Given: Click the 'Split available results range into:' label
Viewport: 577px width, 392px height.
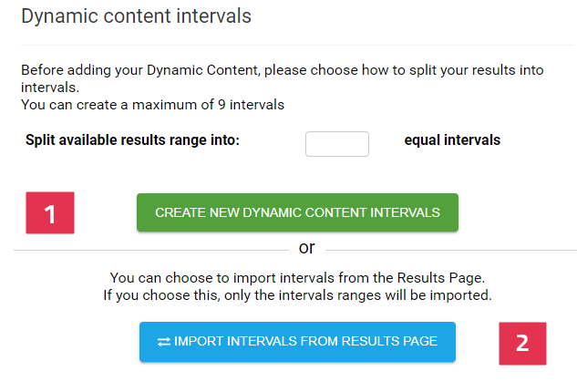Looking at the screenshot, I should coord(132,140).
